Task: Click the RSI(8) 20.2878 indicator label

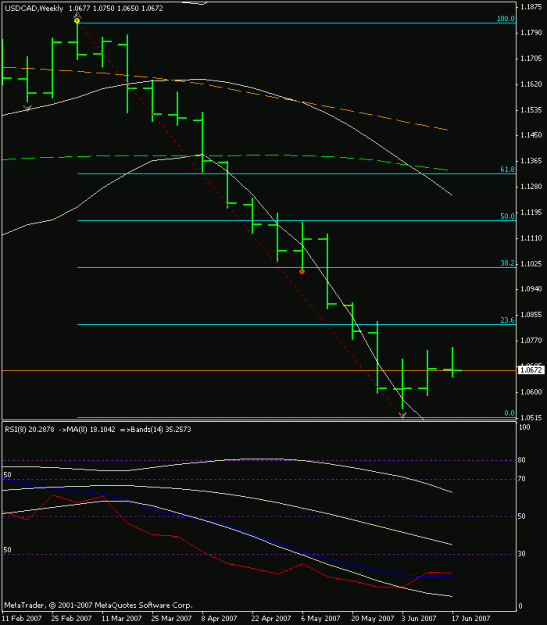Action: click(x=29, y=429)
